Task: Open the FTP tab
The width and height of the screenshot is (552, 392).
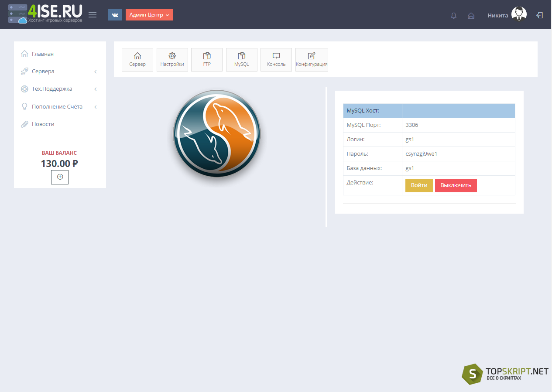Action: (x=207, y=60)
